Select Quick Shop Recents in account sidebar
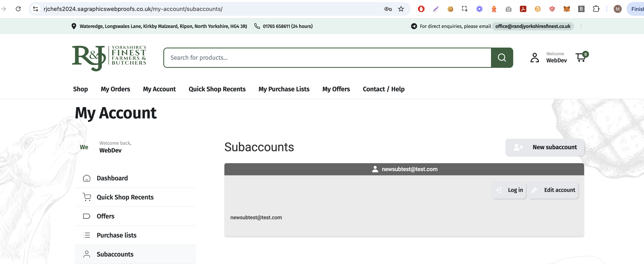This screenshot has height=264, width=644. (x=135, y=197)
